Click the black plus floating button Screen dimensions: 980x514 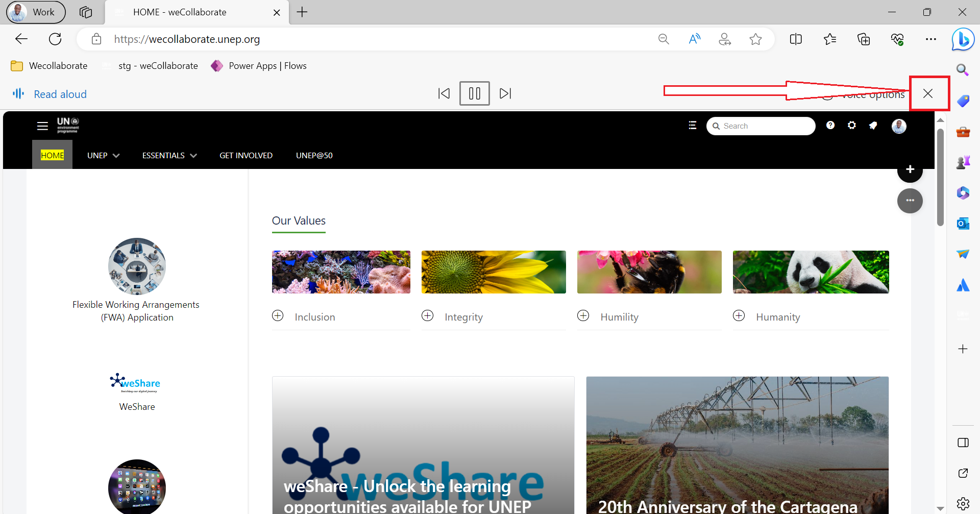click(x=910, y=169)
